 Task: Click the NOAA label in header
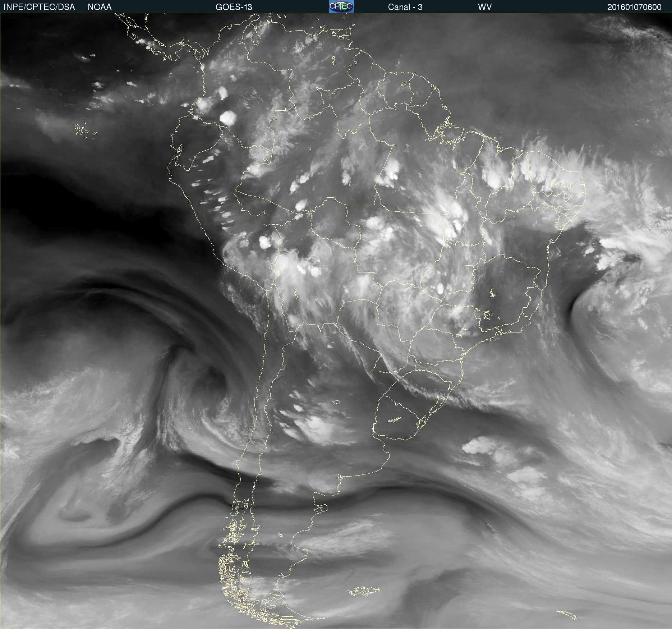click(100, 7)
